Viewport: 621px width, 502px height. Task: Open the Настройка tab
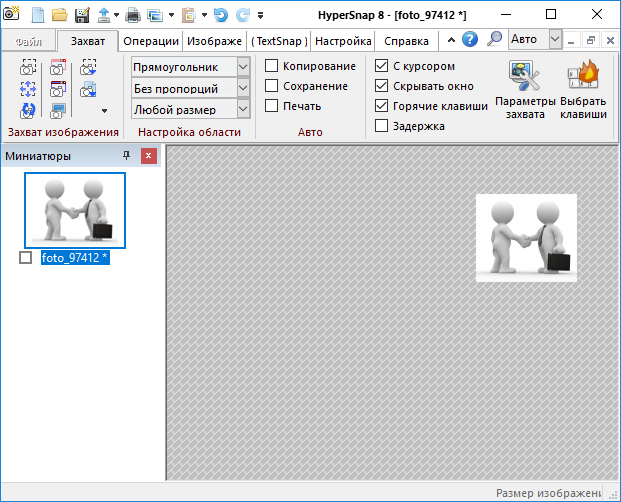[343, 41]
